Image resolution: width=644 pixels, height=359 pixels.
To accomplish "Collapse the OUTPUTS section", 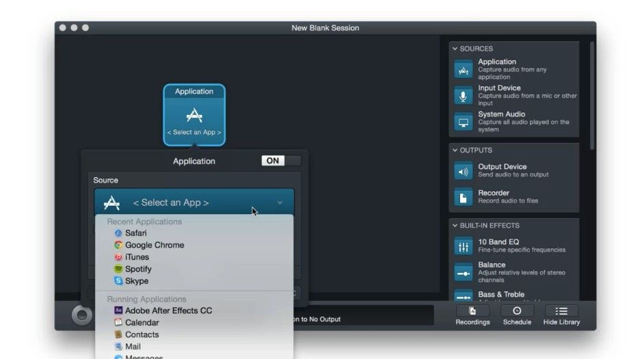I will 455,150.
